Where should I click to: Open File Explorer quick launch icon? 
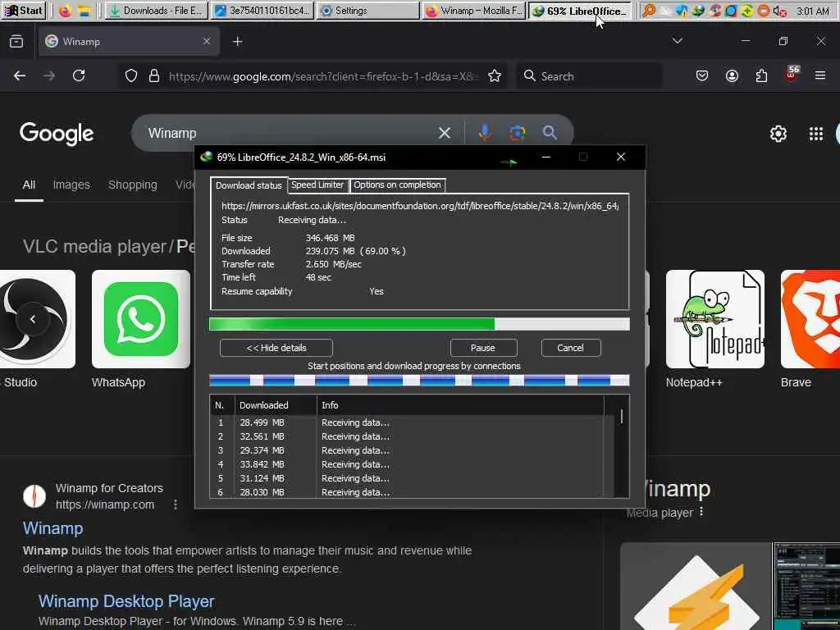tap(84, 10)
